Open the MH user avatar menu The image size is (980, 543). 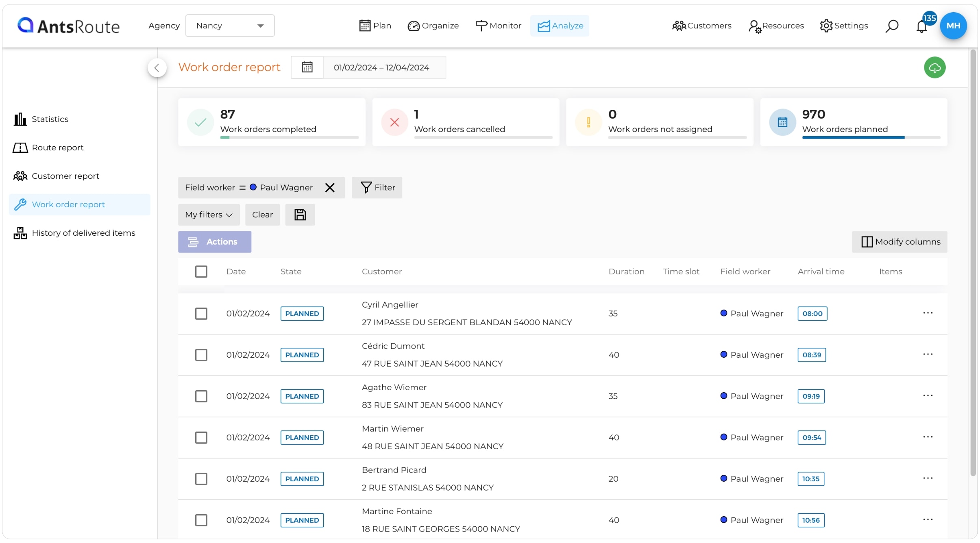(953, 26)
